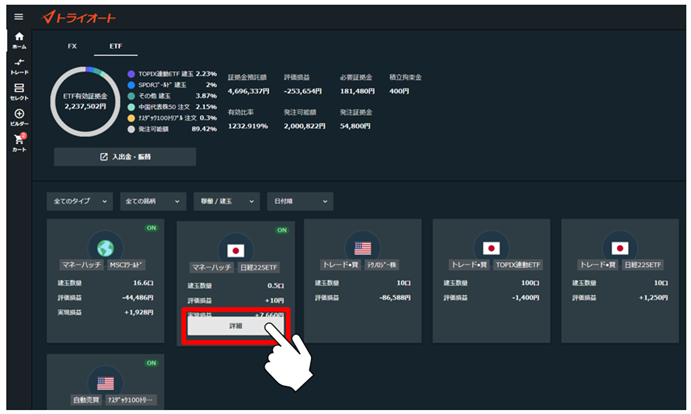Click -86,588円 on テクノロジー株 card

(395, 298)
